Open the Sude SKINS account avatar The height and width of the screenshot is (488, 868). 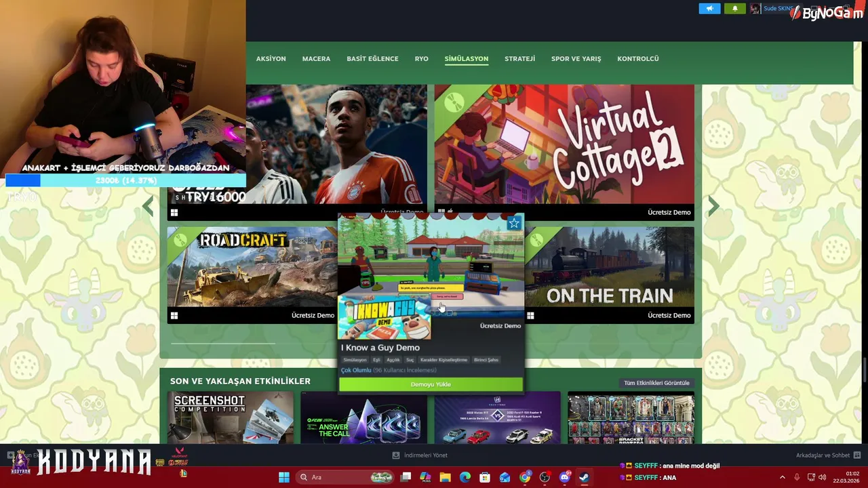tap(755, 9)
